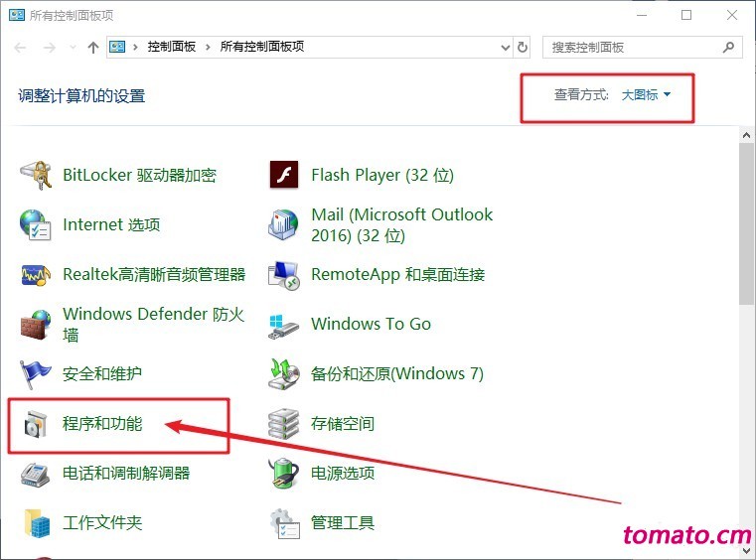Open the BitLocker drive encryption icon

36,175
